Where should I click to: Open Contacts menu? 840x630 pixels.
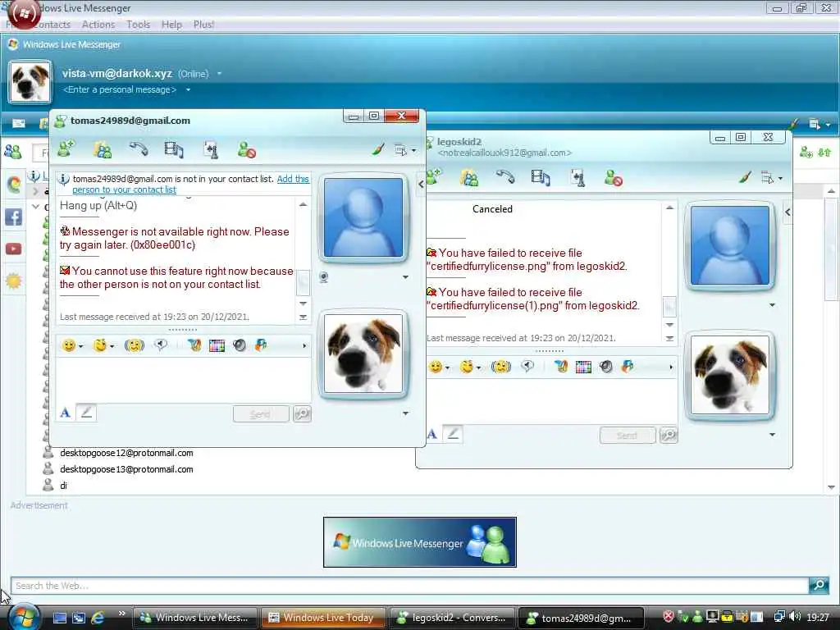(x=52, y=24)
